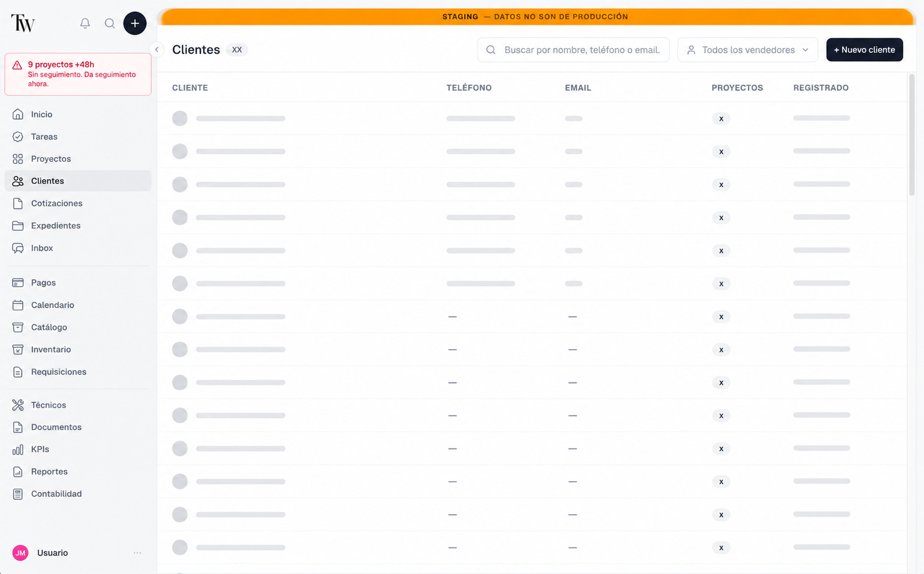Click the Expedientes folder icon
This screenshot has width=924, height=574.
click(x=18, y=226)
